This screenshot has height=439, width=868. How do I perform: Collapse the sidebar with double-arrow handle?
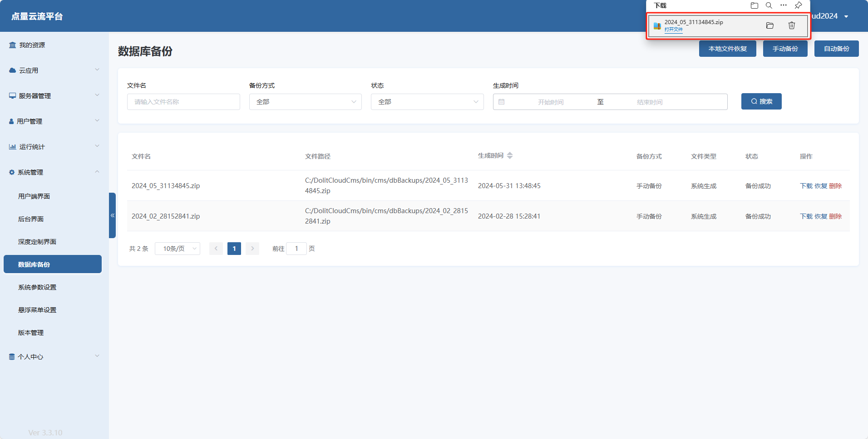(112, 215)
